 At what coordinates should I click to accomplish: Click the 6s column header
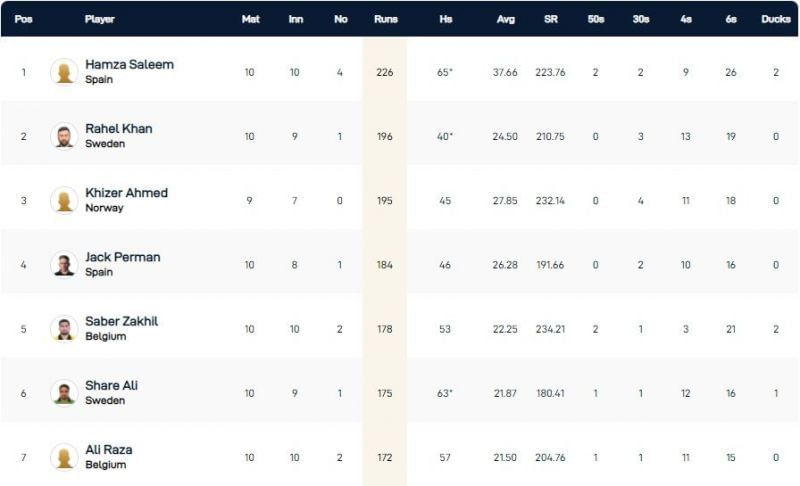coord(731,19)
